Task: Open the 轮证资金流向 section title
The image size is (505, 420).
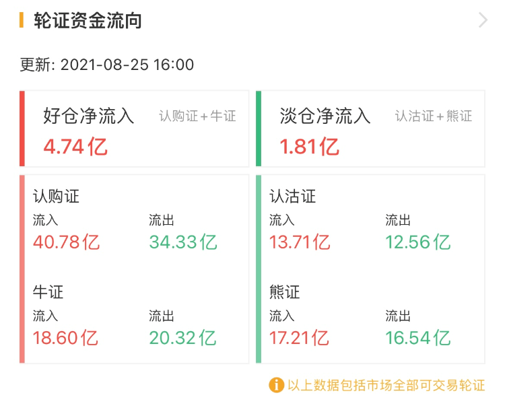Action: [88, 20]
